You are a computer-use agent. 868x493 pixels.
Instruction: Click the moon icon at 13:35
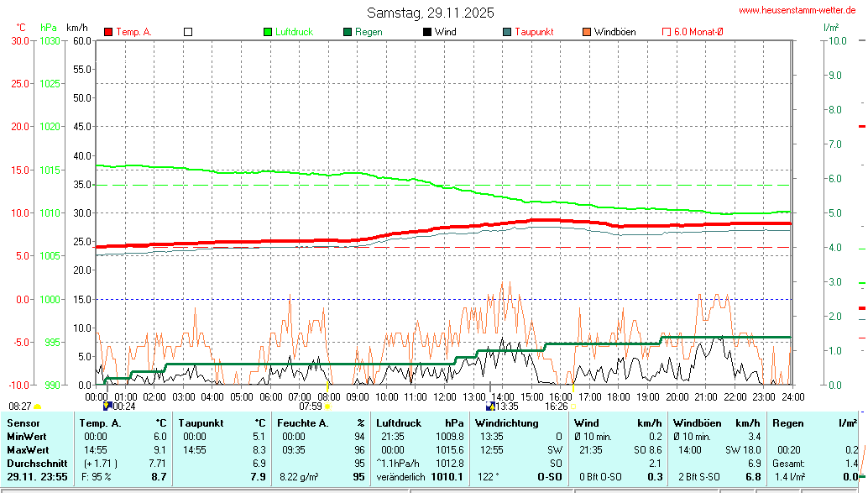tap(490, 406)
